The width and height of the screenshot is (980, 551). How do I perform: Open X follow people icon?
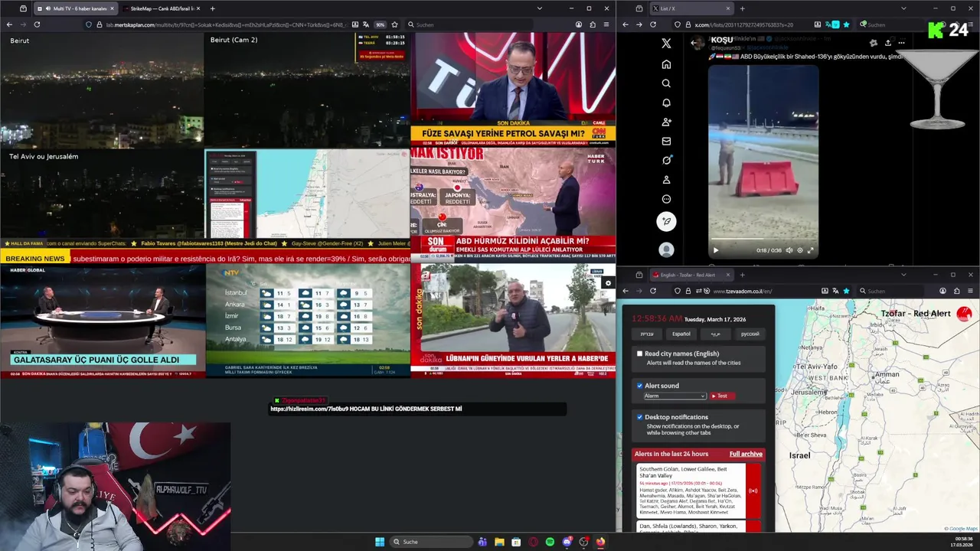pos(666,122)
